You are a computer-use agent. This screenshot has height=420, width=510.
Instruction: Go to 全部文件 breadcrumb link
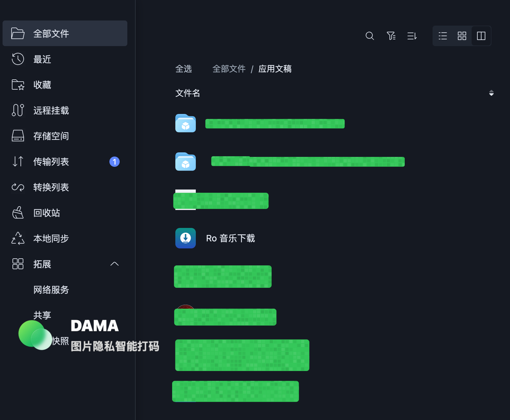point(229,69)
